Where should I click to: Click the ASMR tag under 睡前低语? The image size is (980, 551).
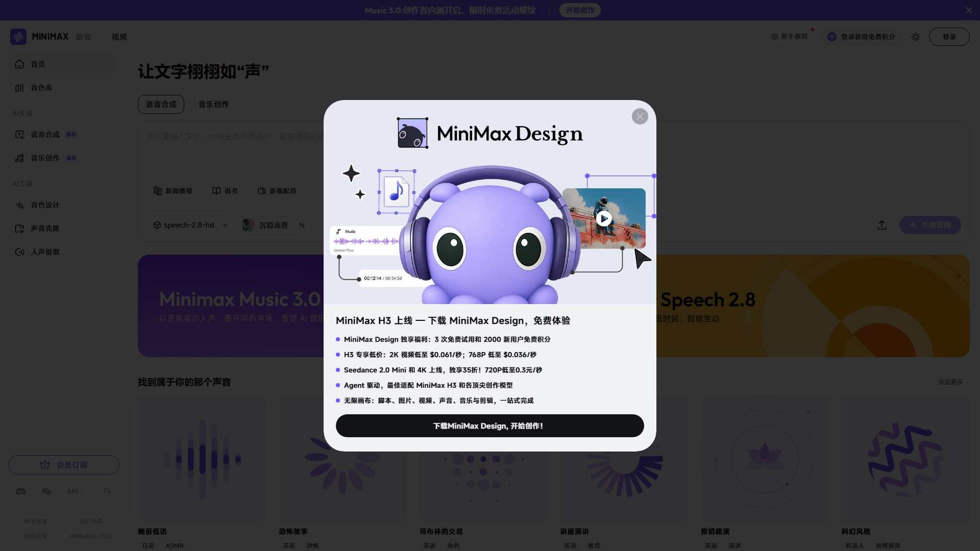174,545
